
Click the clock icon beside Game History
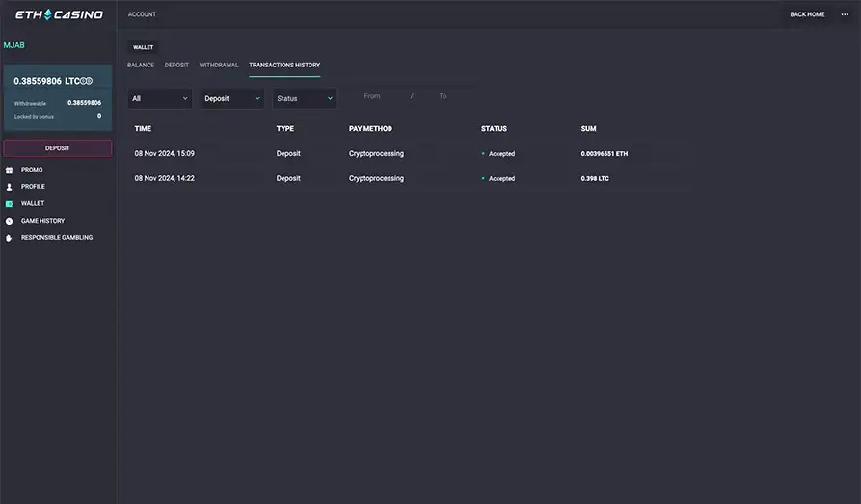(10, 222)
